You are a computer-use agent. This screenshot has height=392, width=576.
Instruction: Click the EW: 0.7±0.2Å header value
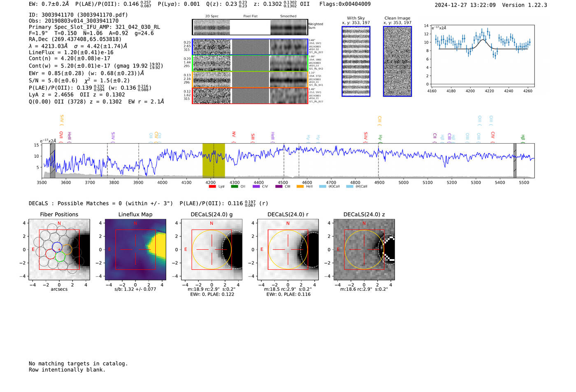(49, 4)
